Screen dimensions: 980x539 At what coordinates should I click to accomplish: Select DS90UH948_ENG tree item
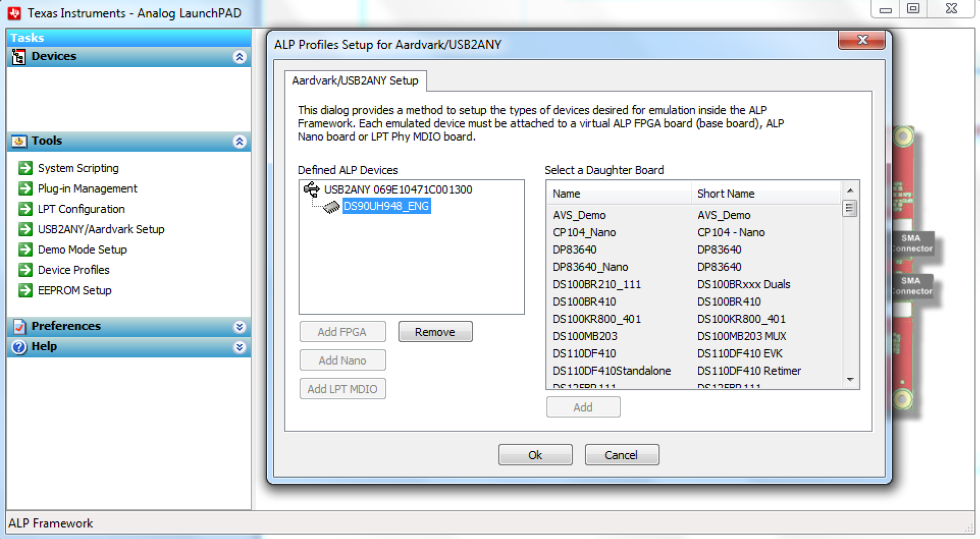tap(386, 206)
